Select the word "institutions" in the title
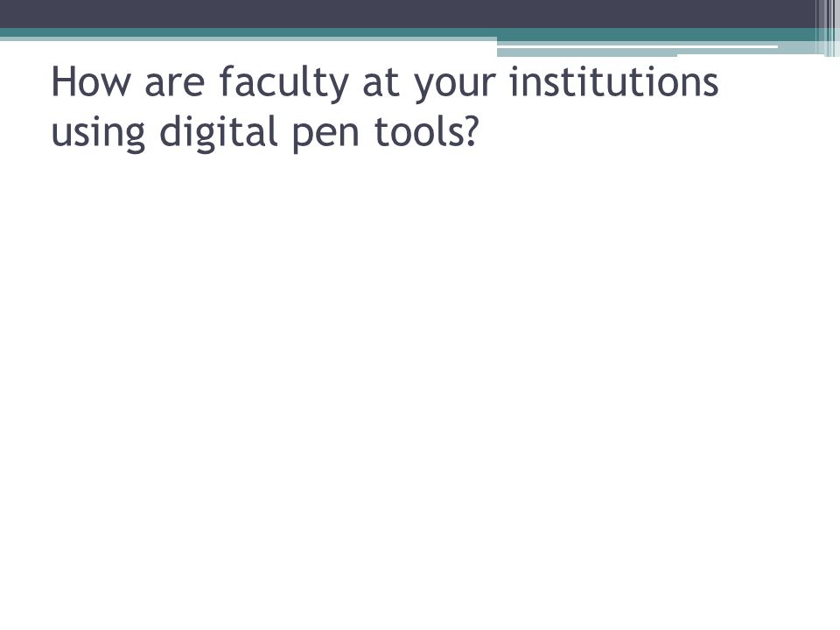This screenshot has height=630, width=840. tap(614, 81)
